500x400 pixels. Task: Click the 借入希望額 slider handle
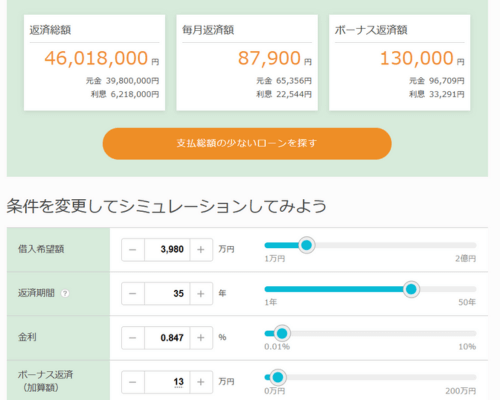click(306, 245)
